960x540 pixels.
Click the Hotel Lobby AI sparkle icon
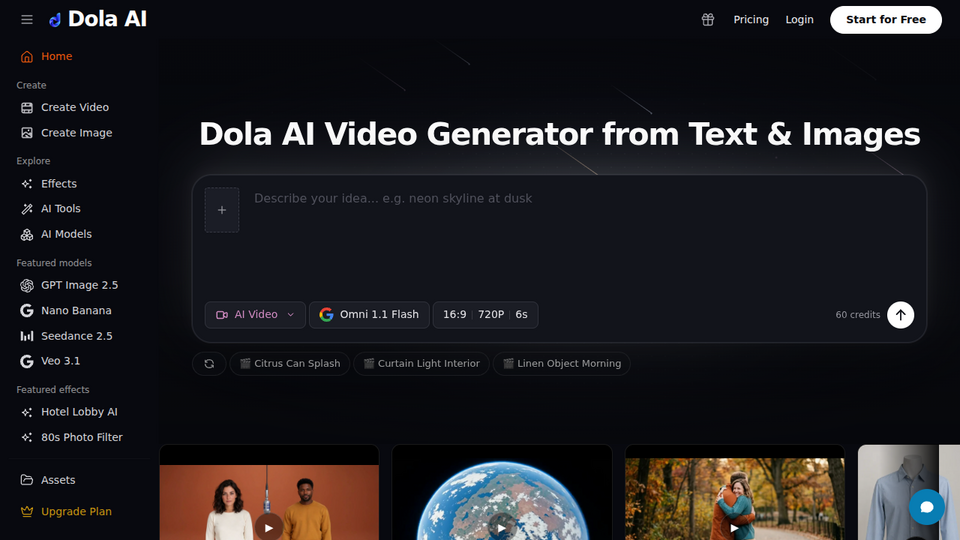pyautogui.click(x=26, y=413)
